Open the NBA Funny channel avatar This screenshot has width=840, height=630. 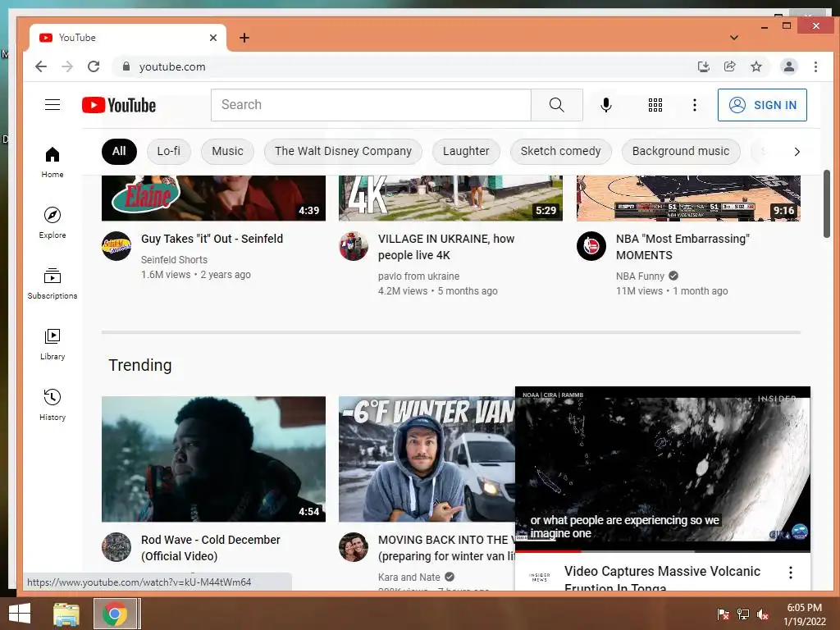click(x=591, y=246)
